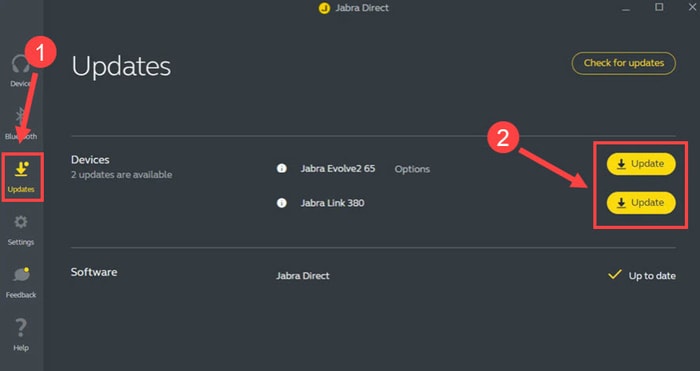Minimize the Jabra Direct window
The width and height of the screenshot is (700, 371).
[626, 8]
